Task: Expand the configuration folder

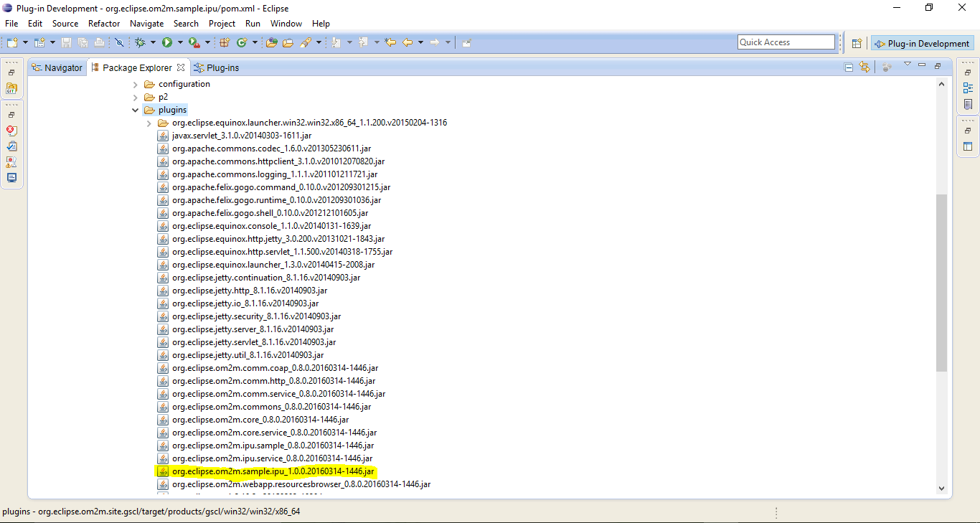Action: point(136,85)
